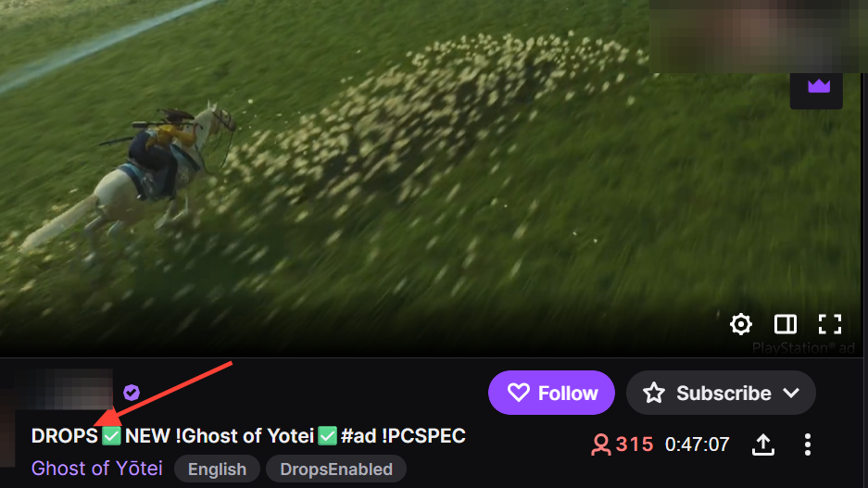This screenshot has width=868, height=488.
Task: Click the viewer count person icon
Action: (600, 444)
